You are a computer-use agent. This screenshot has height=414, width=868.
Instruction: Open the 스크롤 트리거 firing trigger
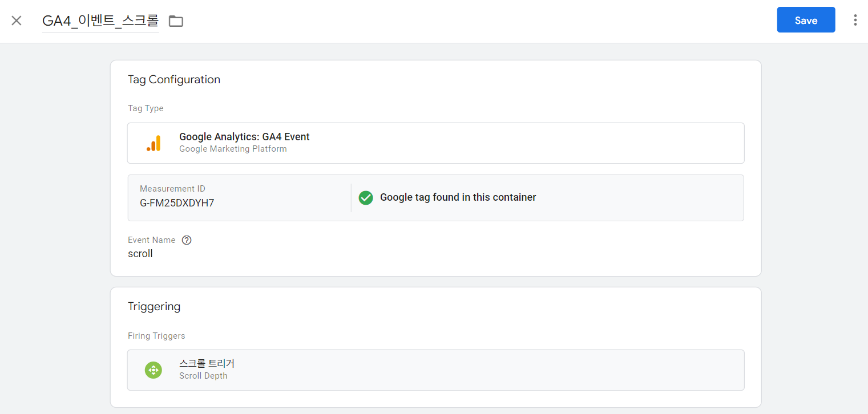(435, 370)
